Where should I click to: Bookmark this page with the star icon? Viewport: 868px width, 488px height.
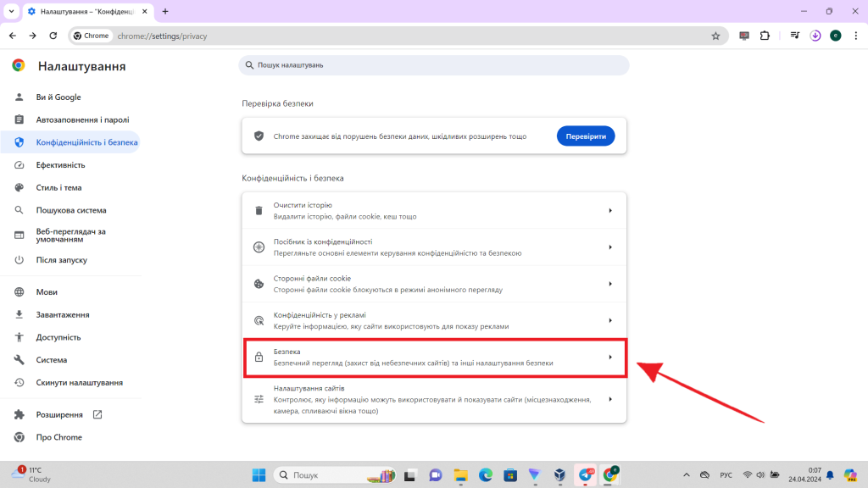tap(716, 36)
